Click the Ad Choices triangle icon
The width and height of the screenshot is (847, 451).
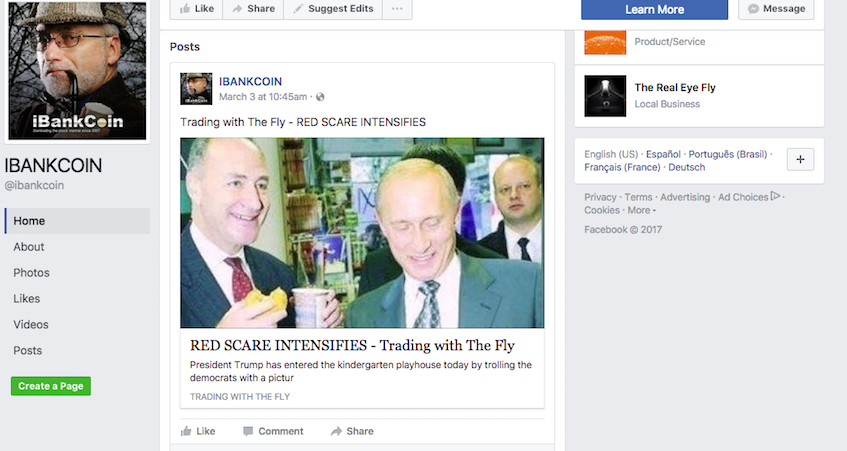coord(775,197)
